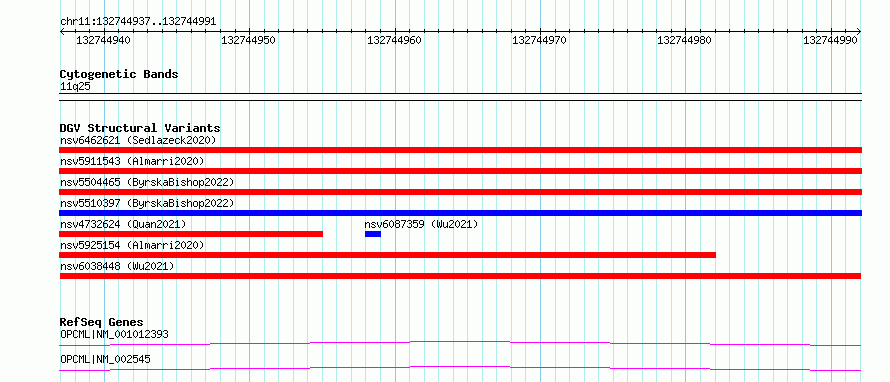
Task: Click ruler position 132744980
Action: point(685,40)
